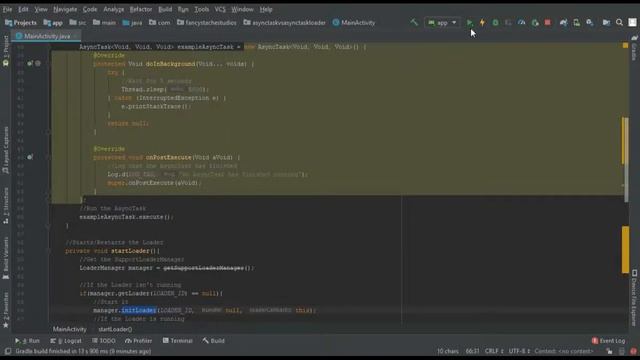Open the Window menu
Viewport: 640px width, 360px height.
point(242,9)
